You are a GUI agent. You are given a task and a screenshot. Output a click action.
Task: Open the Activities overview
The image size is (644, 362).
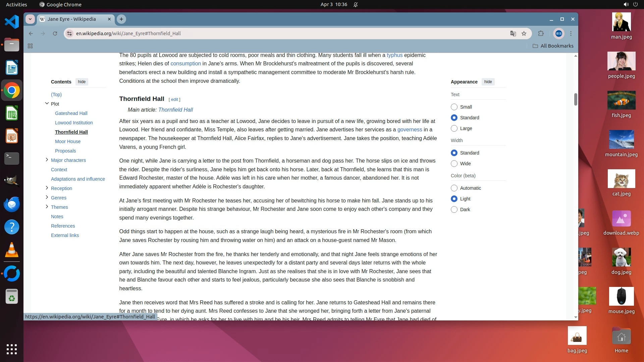pos(16,4)
